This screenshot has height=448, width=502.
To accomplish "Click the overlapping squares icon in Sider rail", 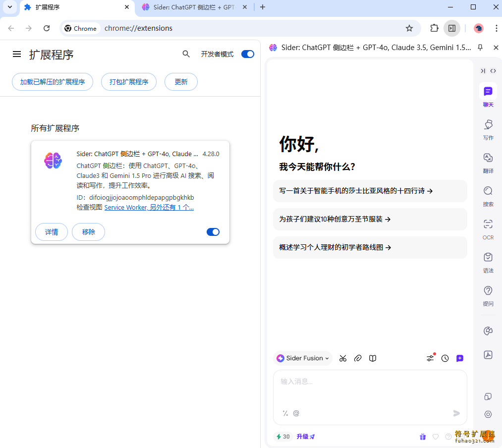I will pos(488,396).
